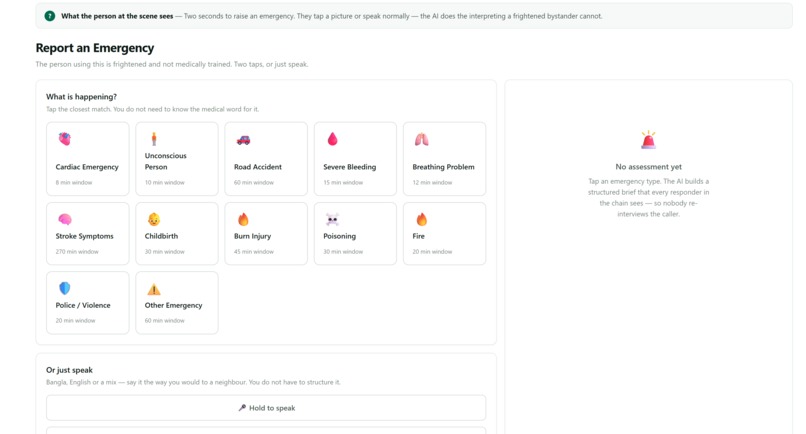Click the '10 min window' text

pyautogui.click(x=164, y=183)
